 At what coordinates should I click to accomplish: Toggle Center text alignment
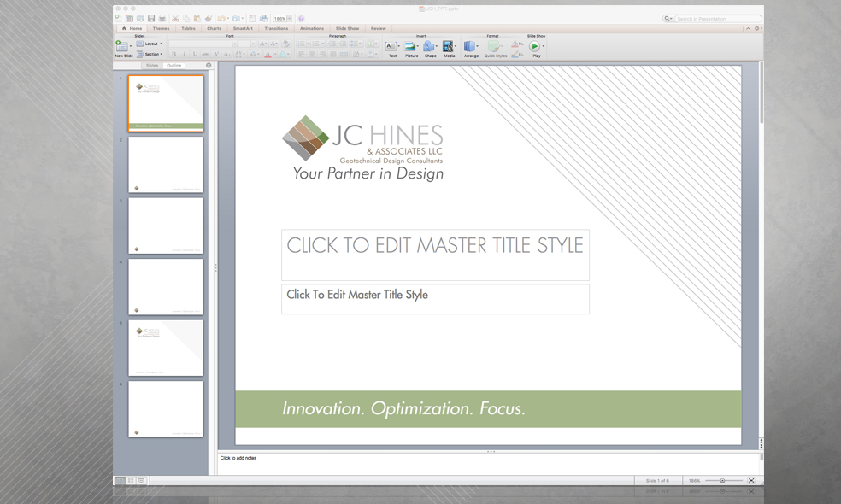point(312,54)
